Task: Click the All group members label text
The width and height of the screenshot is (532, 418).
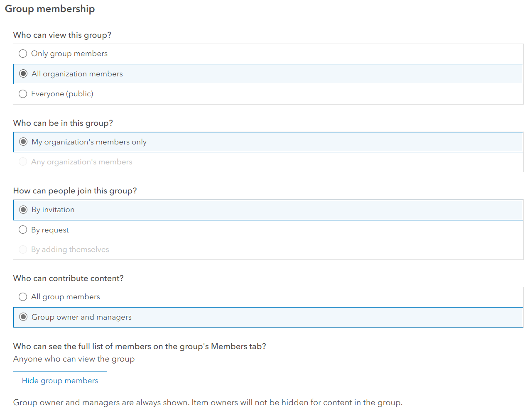Action: pyautogui.click(x=65, y=297)
